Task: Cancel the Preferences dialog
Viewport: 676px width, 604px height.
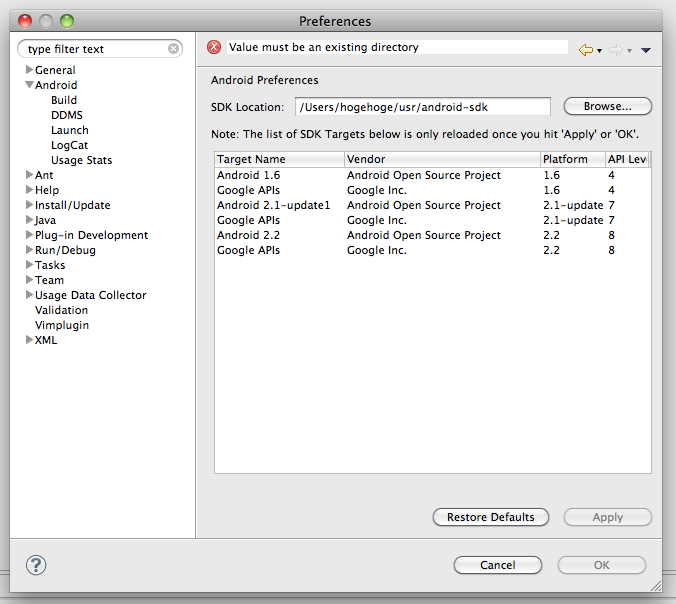Action: 497,565
